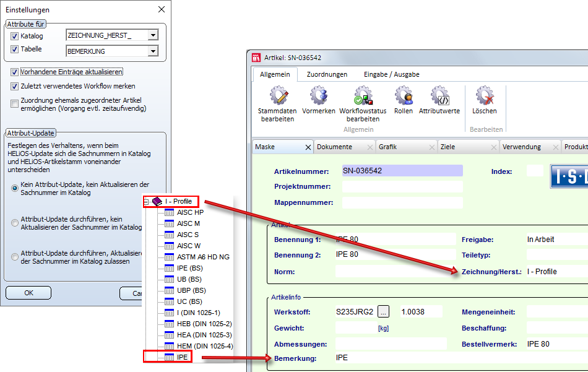
Task: Click the Artikelnummer input field
Action: click(x=402, y=171)
